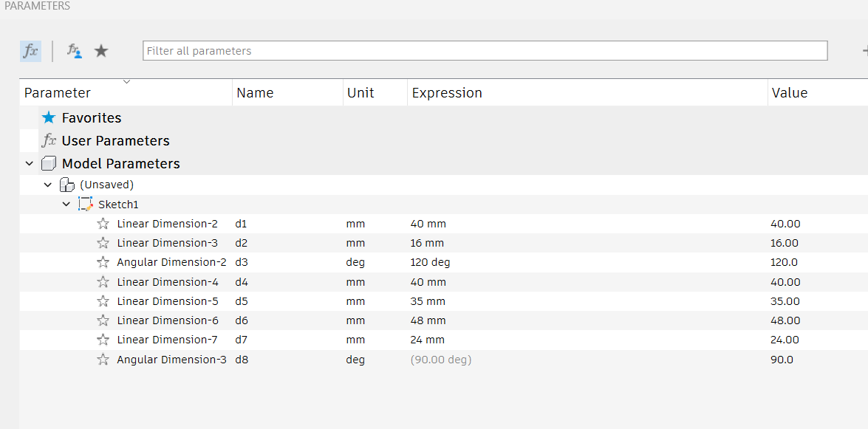868x429 pixels.
Task: Select the Angular Dimension-3 row
Action: point(443,360)
